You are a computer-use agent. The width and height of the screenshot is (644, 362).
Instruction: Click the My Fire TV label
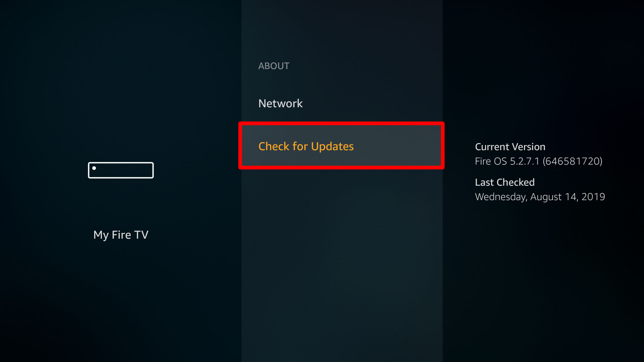pos(121,235)
